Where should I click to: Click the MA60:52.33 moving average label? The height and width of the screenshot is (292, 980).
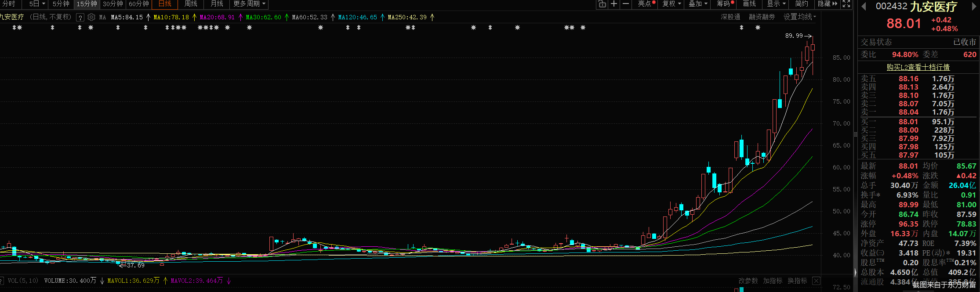(x=310, y=18)
